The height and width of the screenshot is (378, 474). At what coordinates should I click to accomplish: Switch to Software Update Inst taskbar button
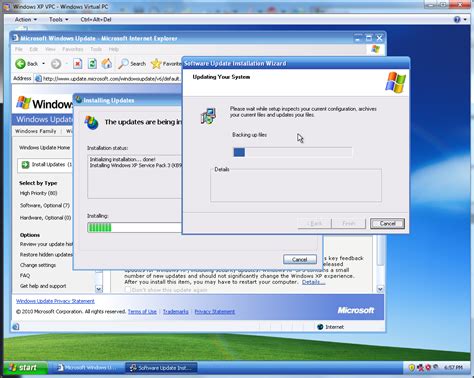[161, 368]
